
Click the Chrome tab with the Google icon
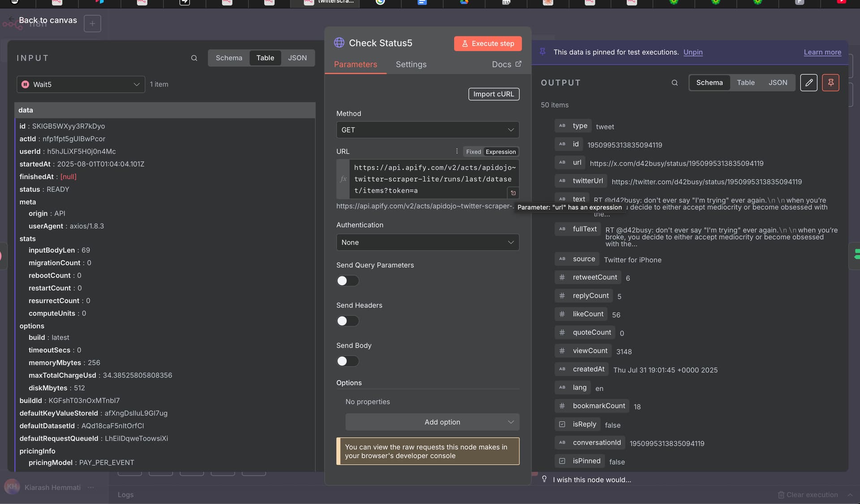[380, 2]
